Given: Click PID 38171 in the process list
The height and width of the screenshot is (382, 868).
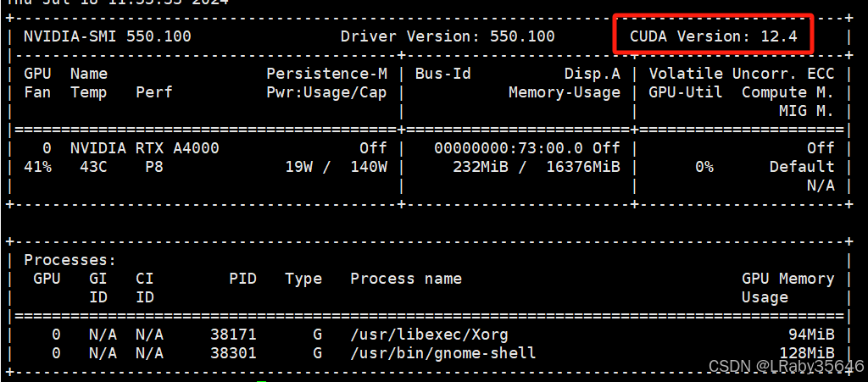Looking at the screenshot, I should point(233,334).
